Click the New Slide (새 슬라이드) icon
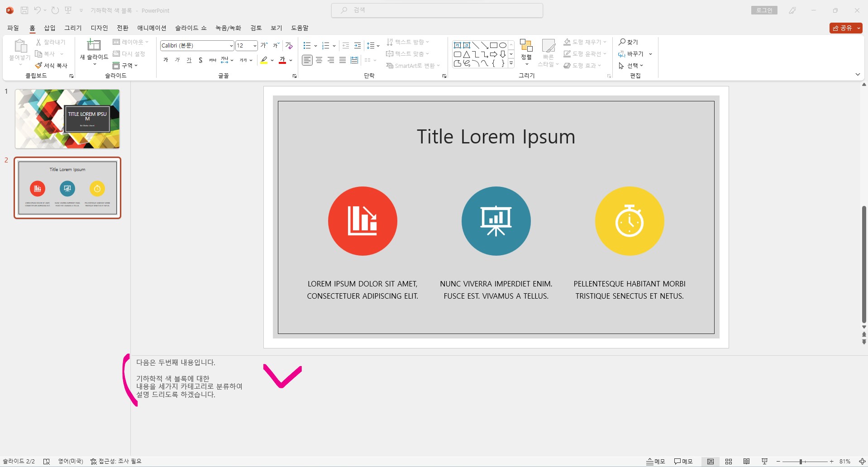 point(94,45)
